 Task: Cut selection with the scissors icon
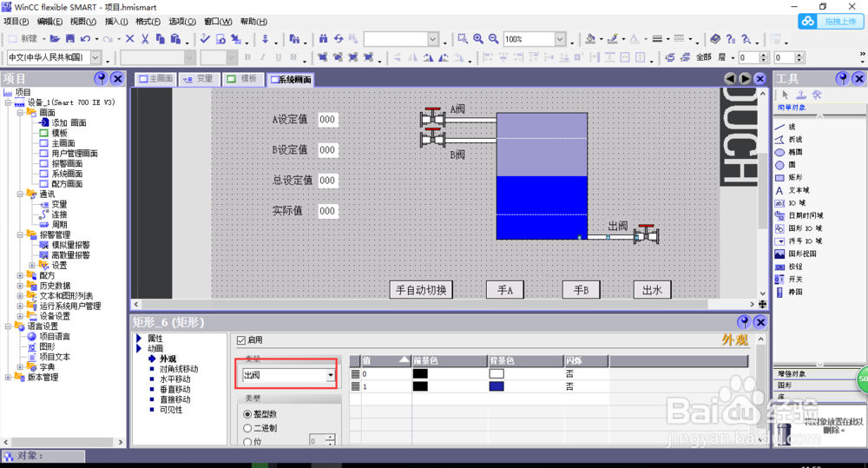click(145, 39)
